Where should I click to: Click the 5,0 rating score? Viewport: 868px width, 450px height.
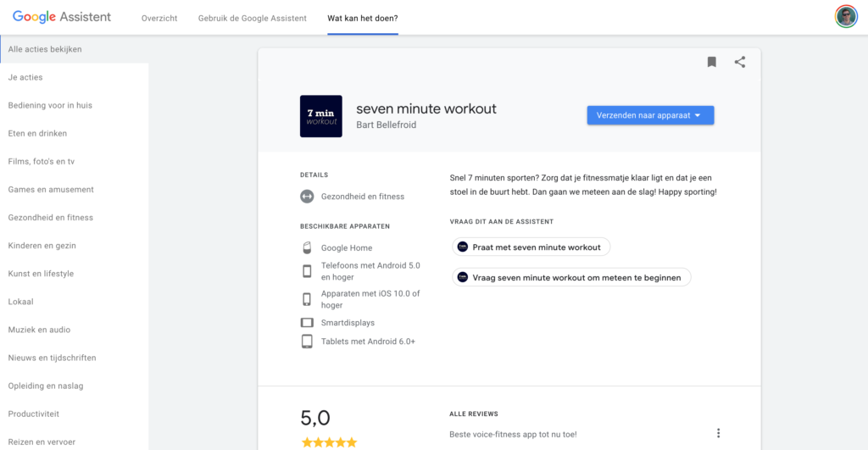(x=315, y=418)
